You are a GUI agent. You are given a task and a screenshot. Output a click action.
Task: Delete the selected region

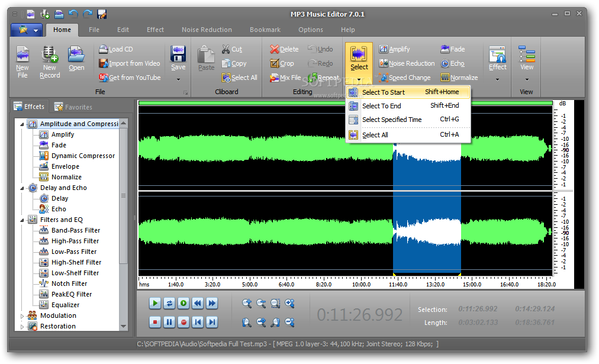[x=284, y=49]
